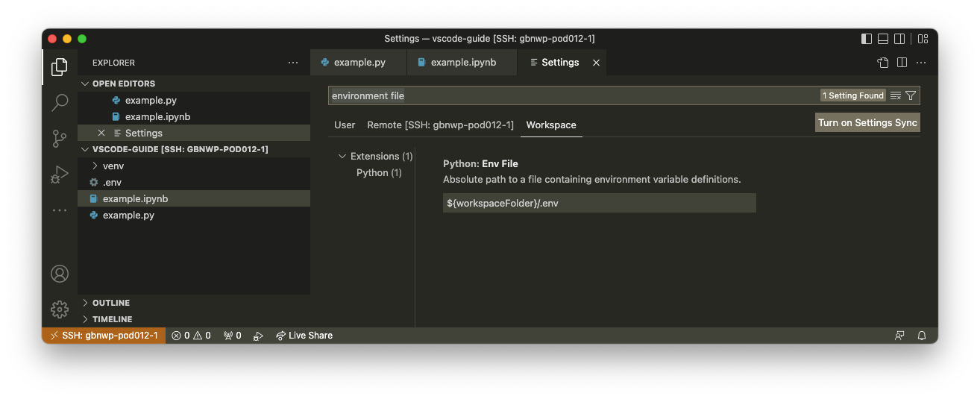Click the forwarded ports status item

[x=233, y=336]
